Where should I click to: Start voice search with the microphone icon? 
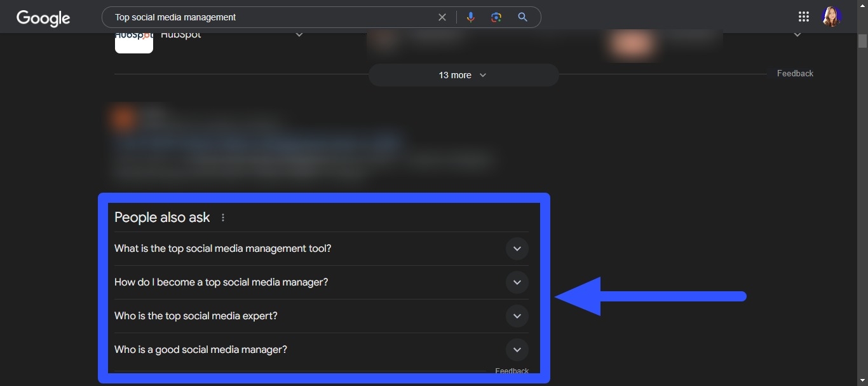point(470,17)
